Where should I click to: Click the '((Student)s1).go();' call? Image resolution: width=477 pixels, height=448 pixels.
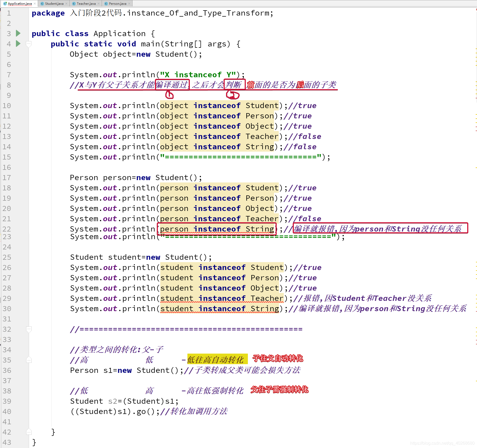[x=115, y=411]
